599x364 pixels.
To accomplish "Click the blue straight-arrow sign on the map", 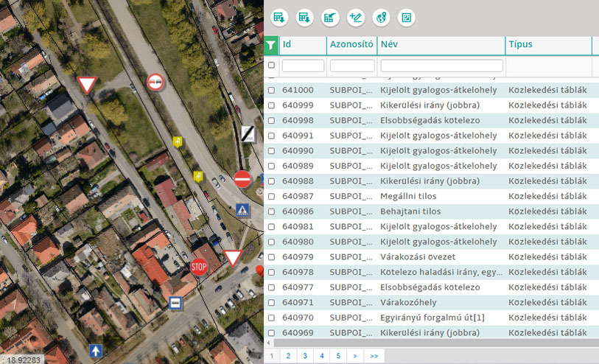I will click(96, 351).
